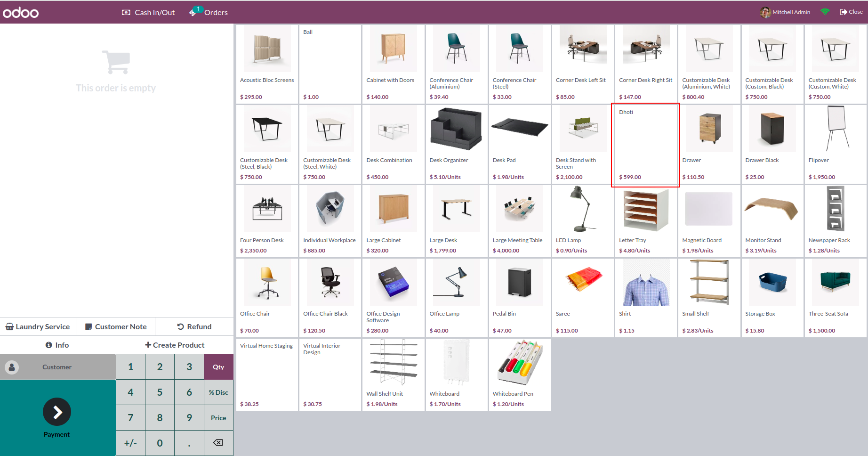Click the Mitchell Admin user avatar
This screenshot has height=456, width=868.
[x=765, y=12]
